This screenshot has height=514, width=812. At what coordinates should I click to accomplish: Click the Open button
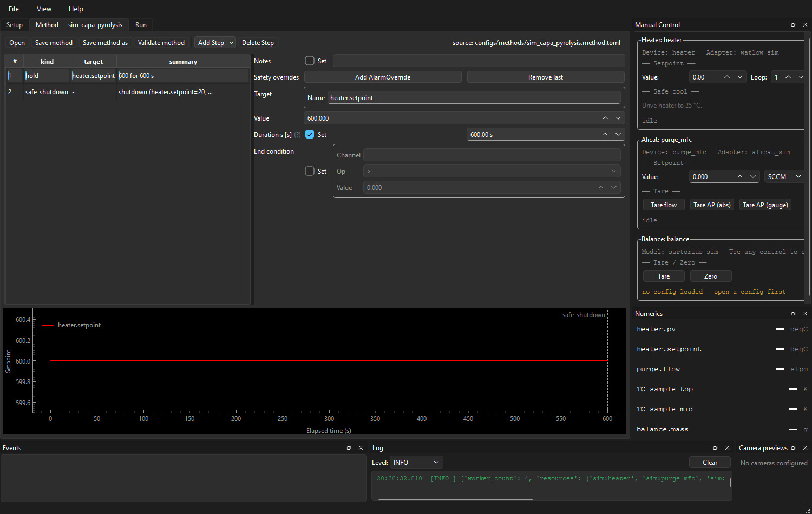point(17,43)
